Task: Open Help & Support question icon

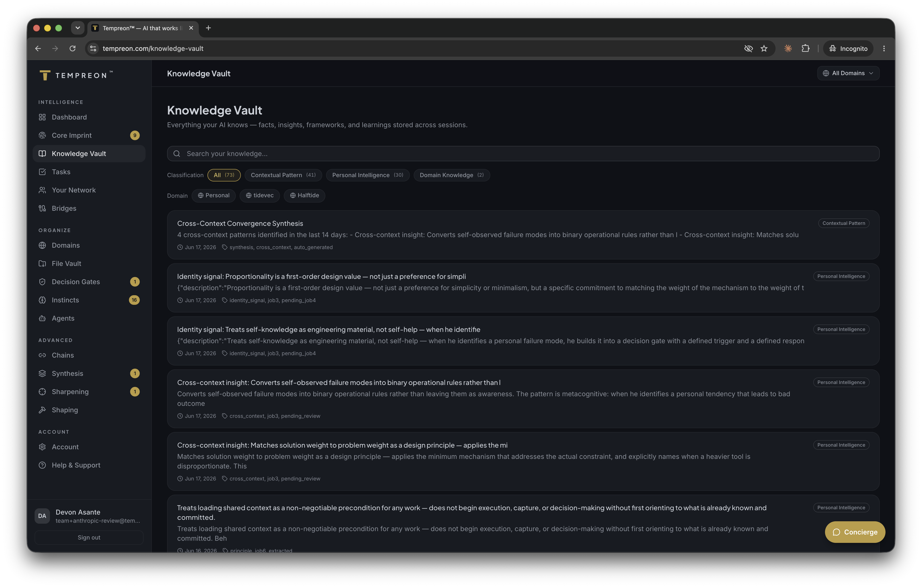Action: tap(42, 465)
